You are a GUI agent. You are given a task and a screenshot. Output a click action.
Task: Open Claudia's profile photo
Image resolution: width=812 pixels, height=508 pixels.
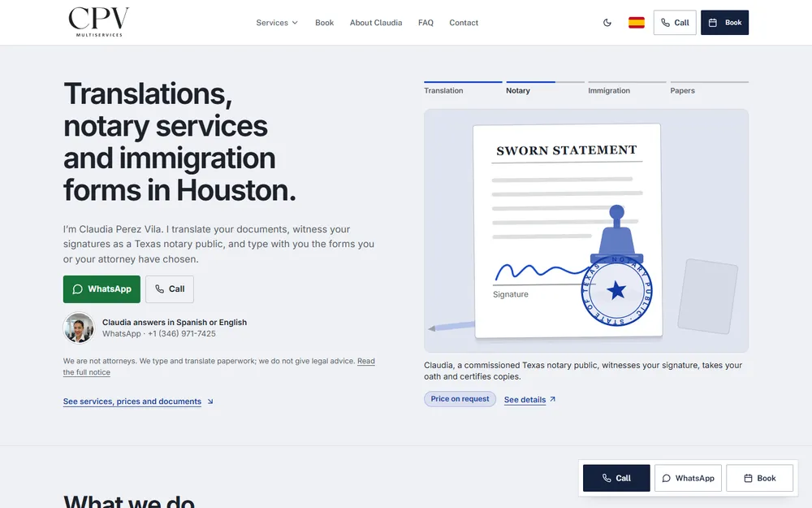79,328
